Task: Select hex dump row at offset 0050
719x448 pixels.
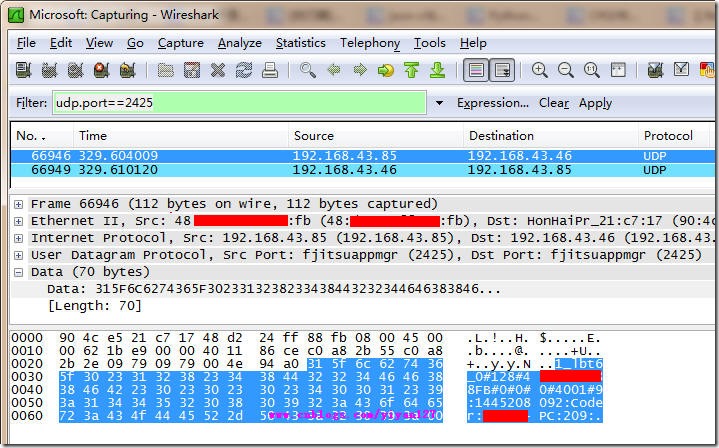Action: click(x=306, y=403)
